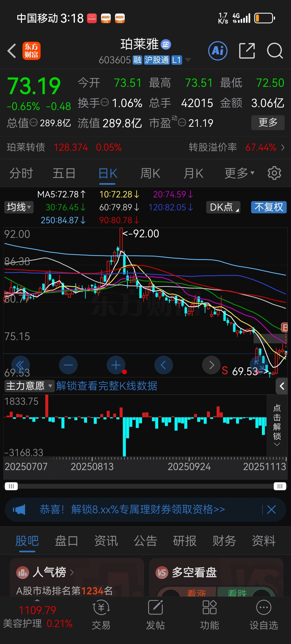Collapse side panel with left chevron
Viewport: 291px width, 644px height.
tap(282, 386)
